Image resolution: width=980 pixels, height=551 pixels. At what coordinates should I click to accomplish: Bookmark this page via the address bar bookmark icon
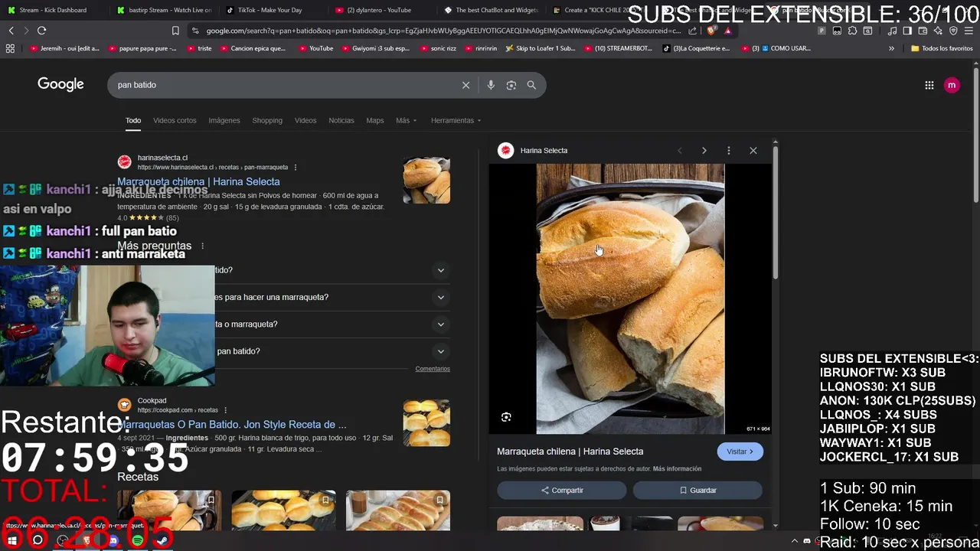(x=175, y=31)
